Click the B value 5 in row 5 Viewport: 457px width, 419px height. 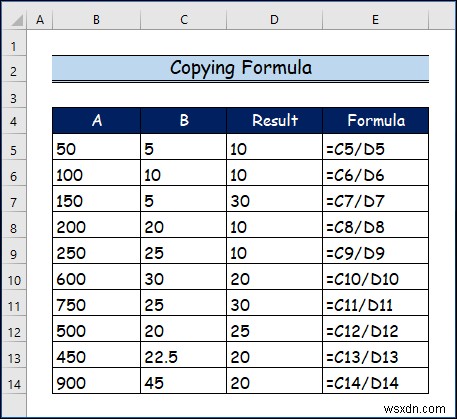[184, 147]
